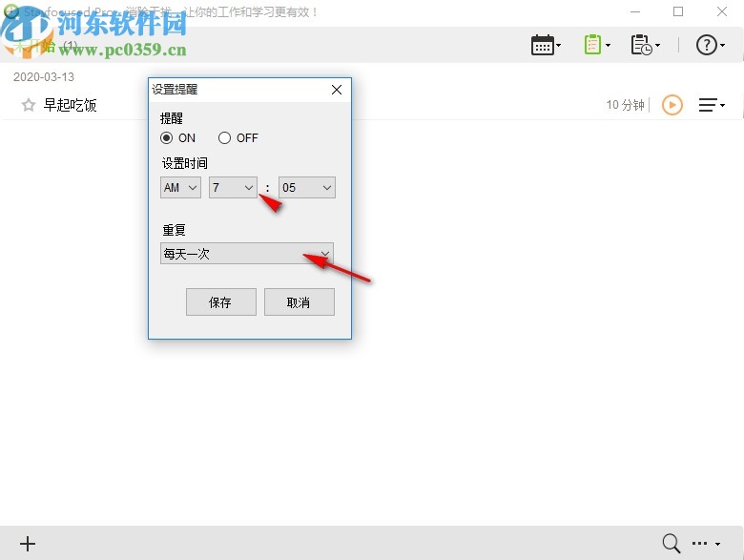Open the AM/PM dropdown
The width and height of the screenshot is (744, 560).
(x=180, y=187)
